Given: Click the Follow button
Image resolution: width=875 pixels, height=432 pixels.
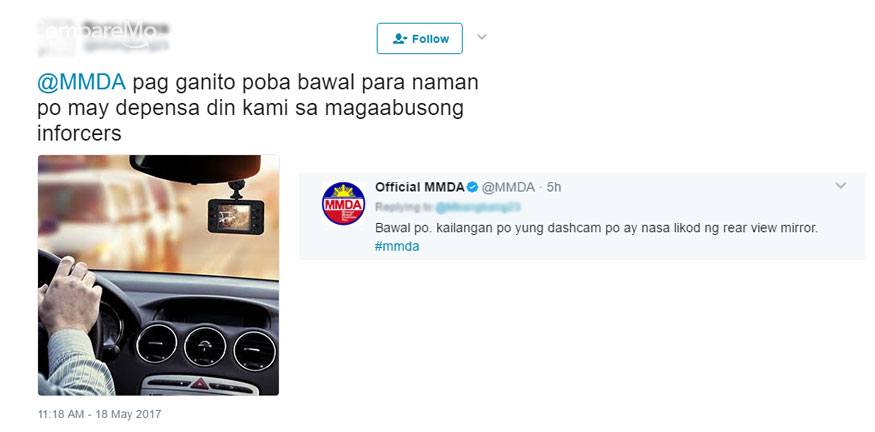Looking at the screenshot, I should point(420,39).
